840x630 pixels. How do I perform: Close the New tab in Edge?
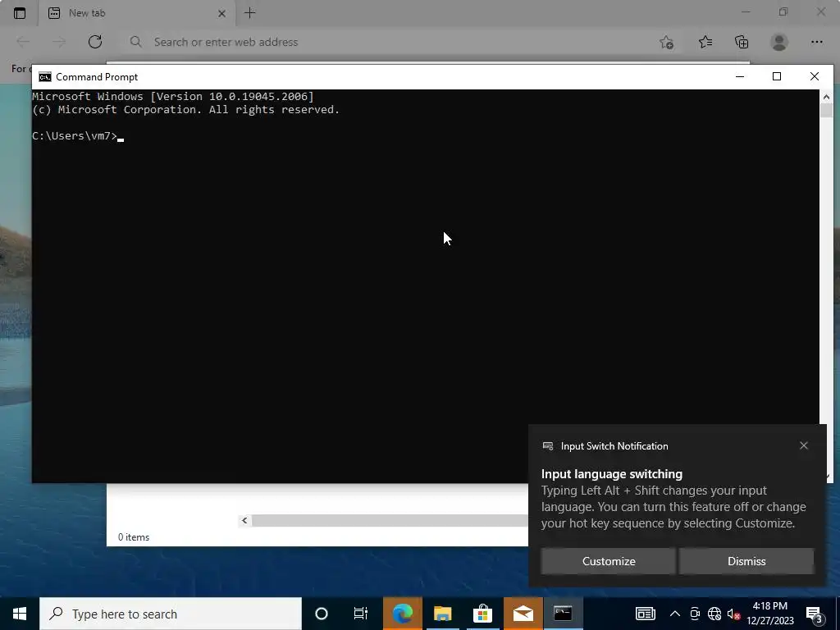(x=221, y=13)
